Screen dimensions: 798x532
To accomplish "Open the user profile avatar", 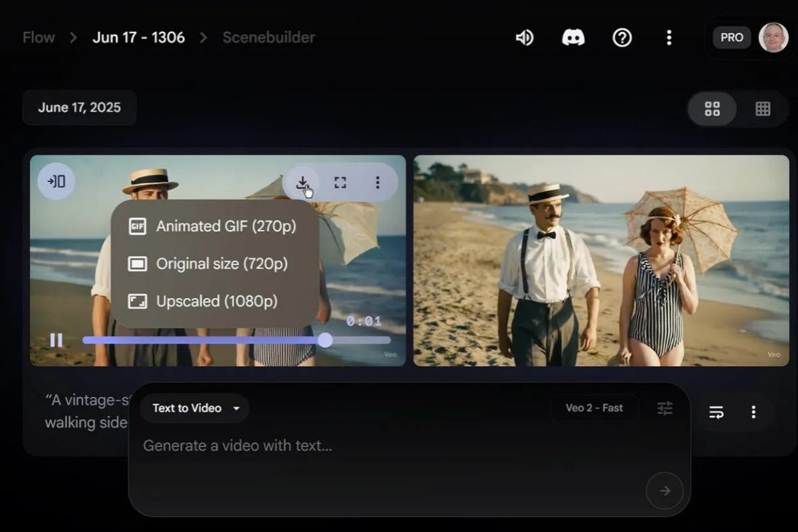I will (x=773, y=38).
